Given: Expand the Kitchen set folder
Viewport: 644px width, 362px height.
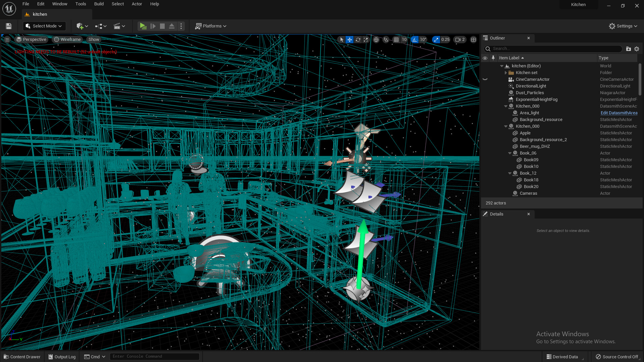Looking at the screenshot, I should [506, 73].
